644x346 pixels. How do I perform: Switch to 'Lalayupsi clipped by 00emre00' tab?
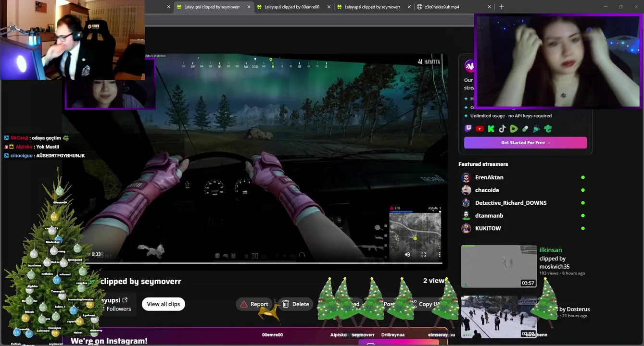(293, 7)
